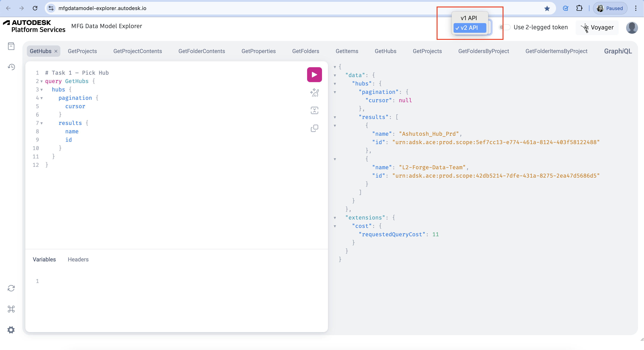Image resolution: width=644 pixels, height=350 pixels.
Task: Open the Chrome three-dot menu
Action: [x=635, y=8]
